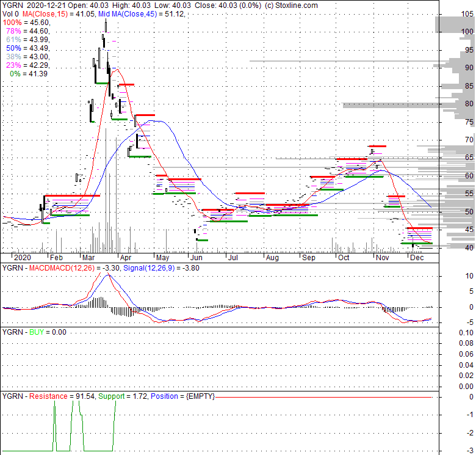Click the 0% = 41.39 level label
Screen dimensions: 476x455
[29, 73]
